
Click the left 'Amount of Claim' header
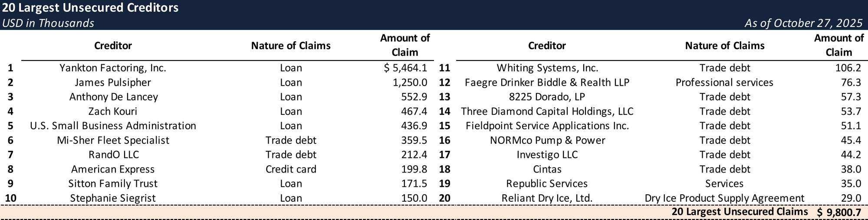pyautogui.click(x=405, y=45)
